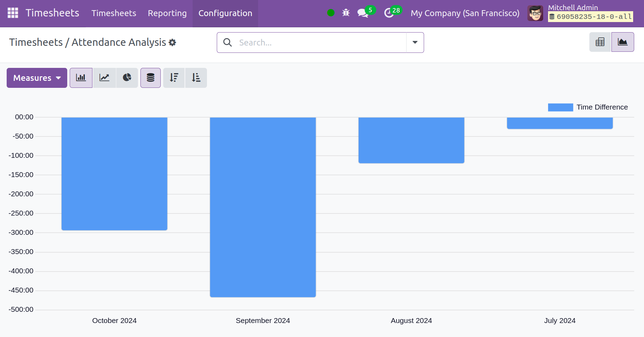This screenshot has width=644, height=337.
Task: Switch company My Company (San Francisco)
Action: pyautogui.click(x=465, y=13)
